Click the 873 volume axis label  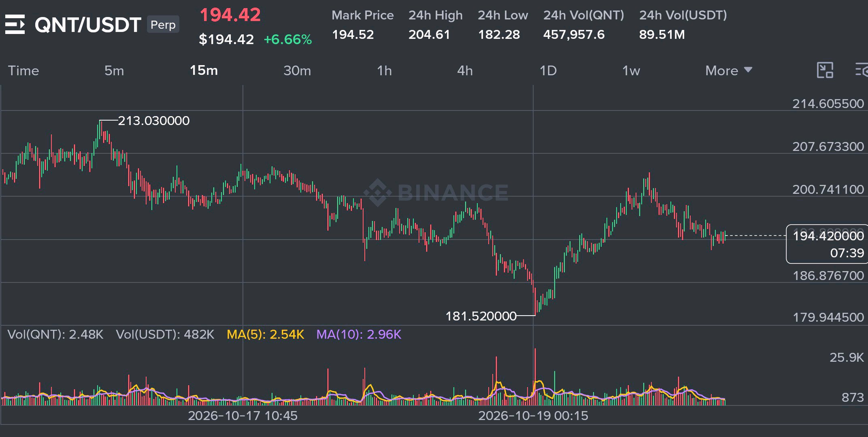point(853,397)
